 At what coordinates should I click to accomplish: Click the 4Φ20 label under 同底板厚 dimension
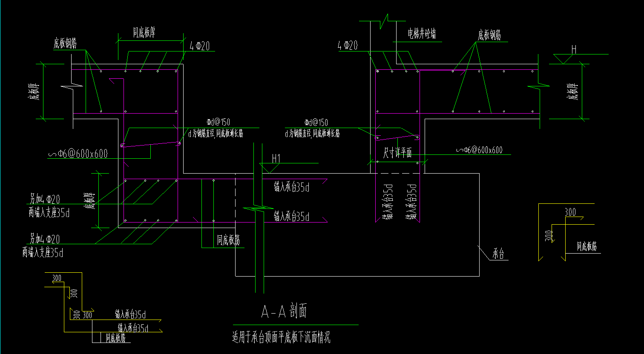200,46
